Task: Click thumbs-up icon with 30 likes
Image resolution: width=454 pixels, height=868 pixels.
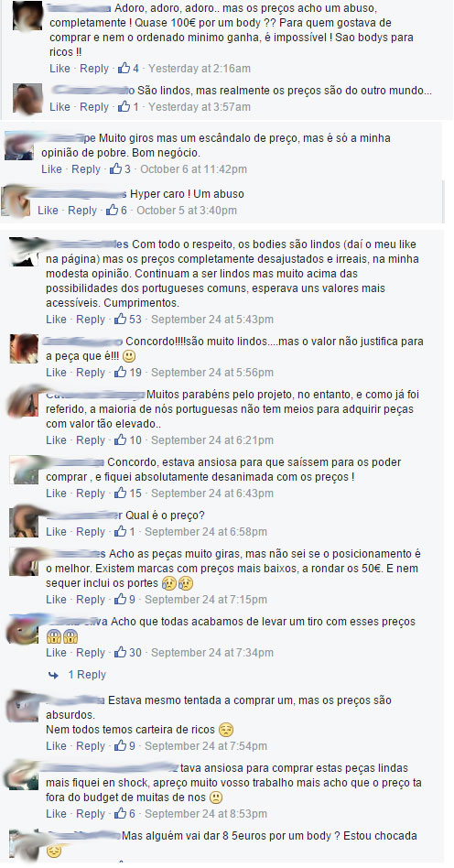Action: point(120,652)
